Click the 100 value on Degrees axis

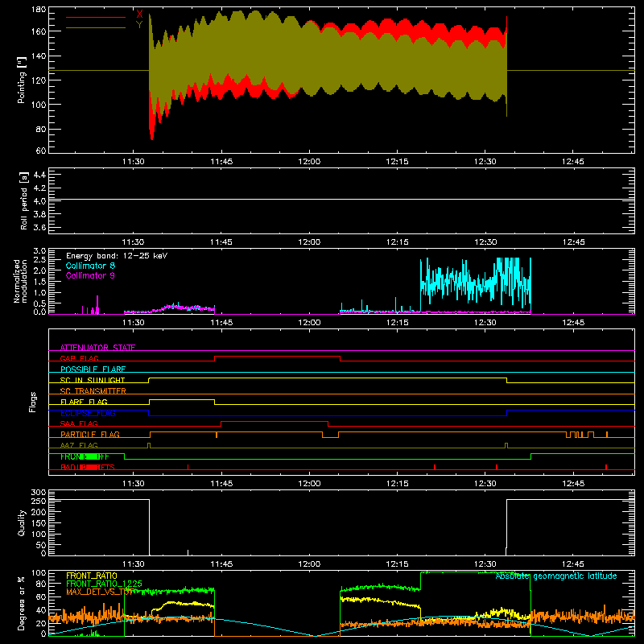pyautogui.click(x=39, y=573)
